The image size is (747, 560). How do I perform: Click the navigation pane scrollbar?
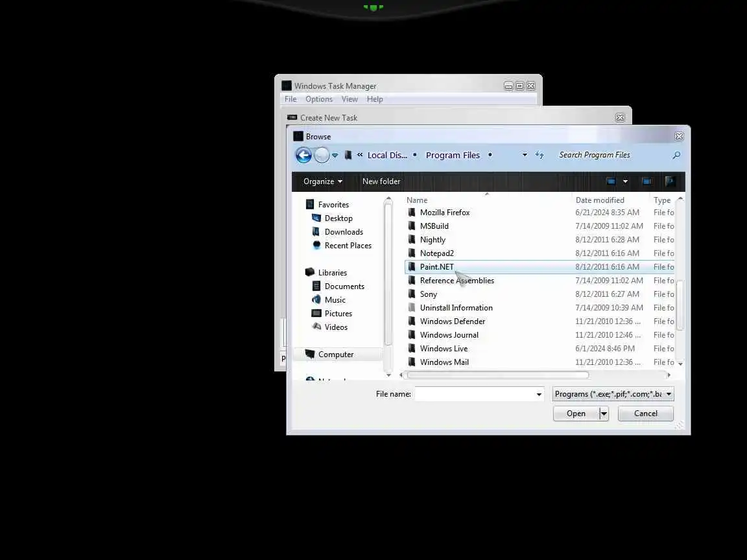tap(388, 274)
